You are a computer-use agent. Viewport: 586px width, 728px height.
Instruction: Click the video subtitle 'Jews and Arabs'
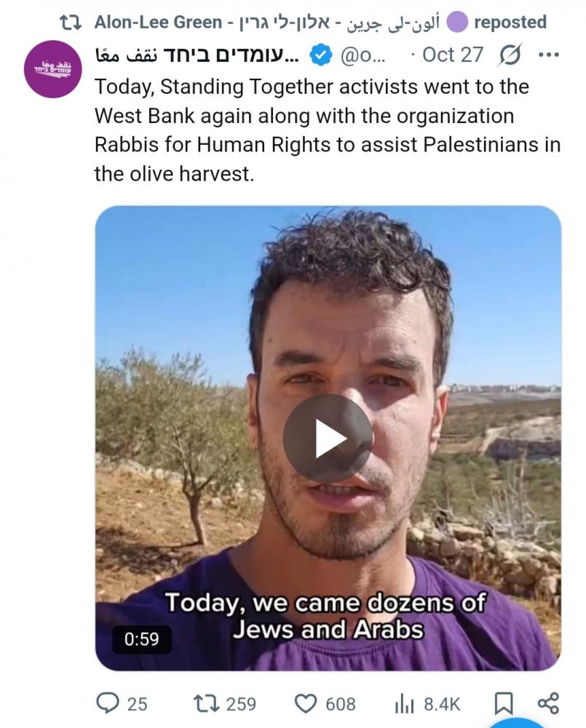(x=328, y=630)
